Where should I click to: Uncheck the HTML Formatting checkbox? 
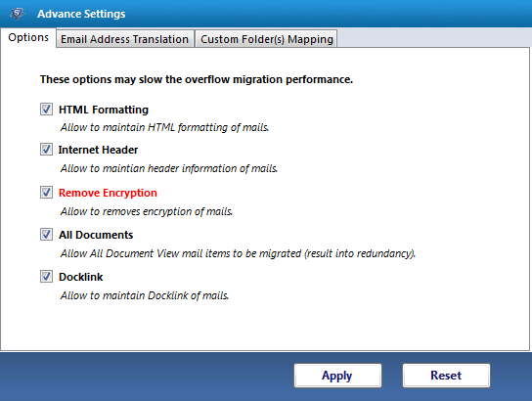coord(46,110)
